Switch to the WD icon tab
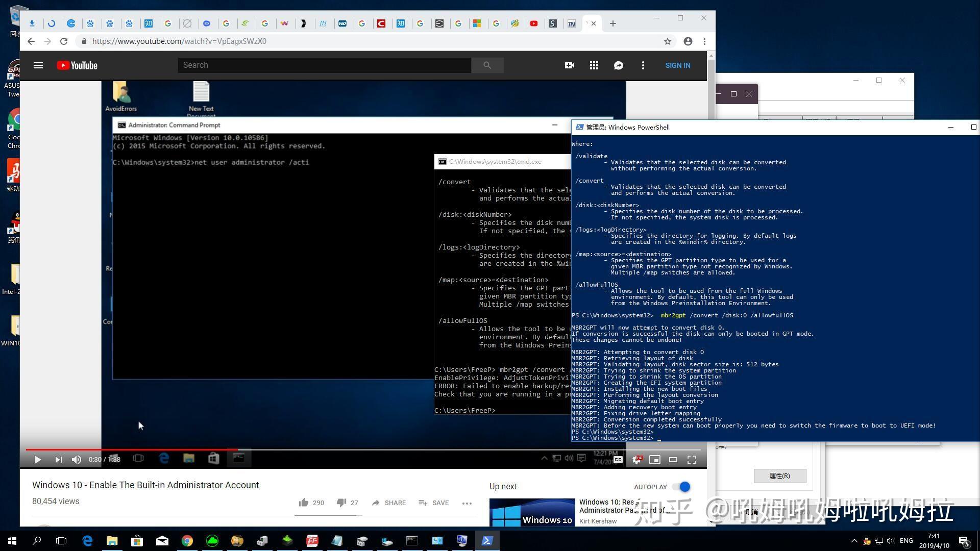 [342, 23]
